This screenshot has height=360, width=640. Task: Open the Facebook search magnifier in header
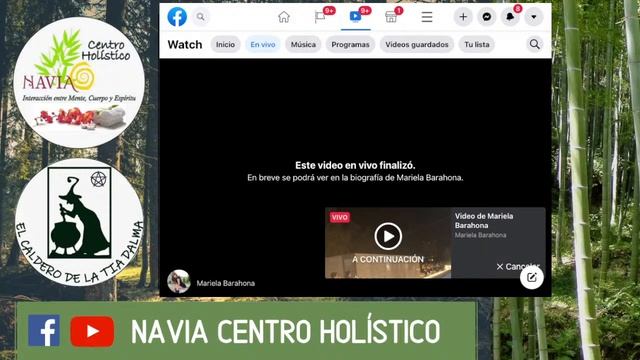[x=200, y=17]
